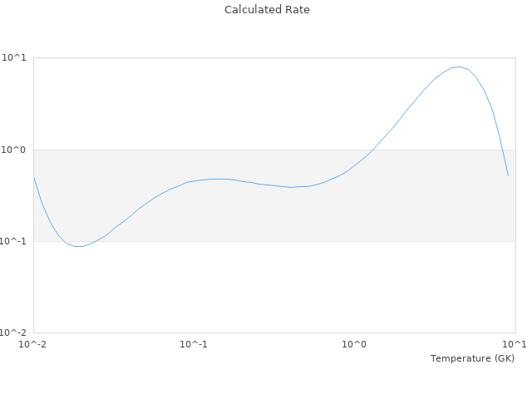Screen dimensions: 532x399
Task: Click the leftmost starting point of the curve
Action: (34, 177)
